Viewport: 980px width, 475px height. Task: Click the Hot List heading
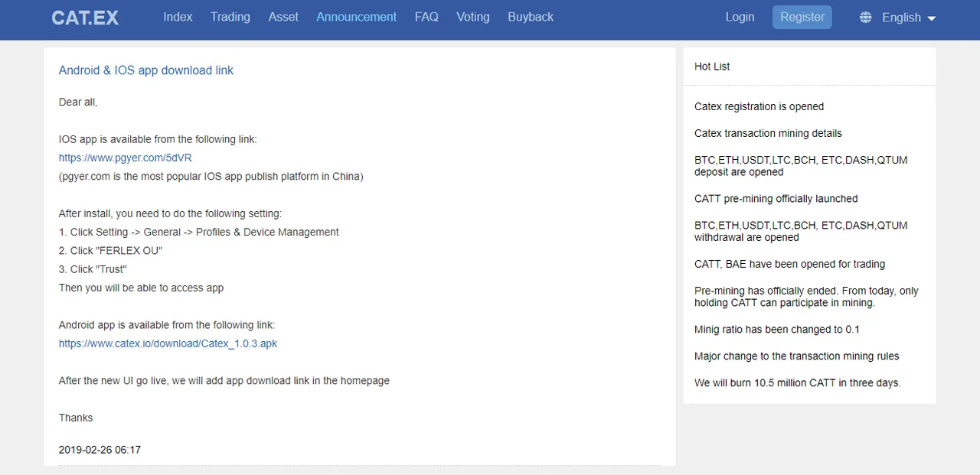712,67
